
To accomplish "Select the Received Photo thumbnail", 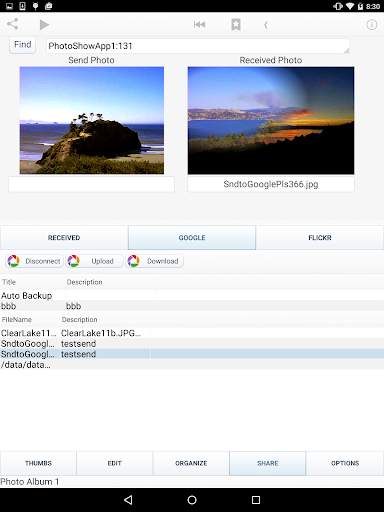I will point(271,120).
